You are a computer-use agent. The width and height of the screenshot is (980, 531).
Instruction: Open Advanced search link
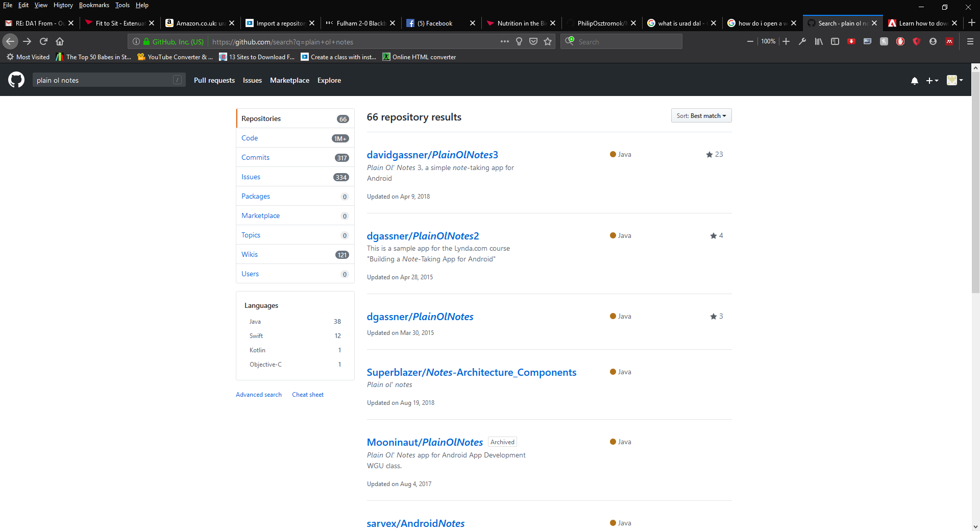click(x=259, y=395)
